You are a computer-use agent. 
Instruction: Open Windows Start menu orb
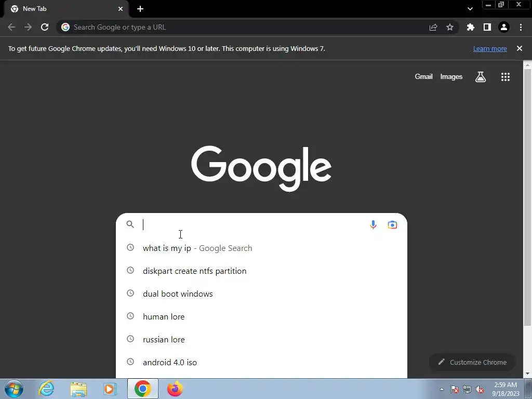coord(14,389)
